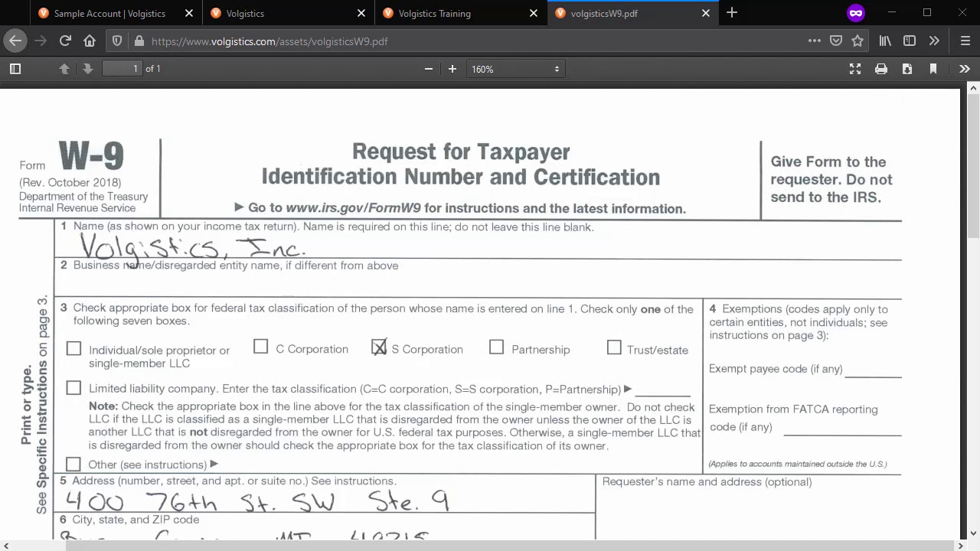Show browser sidebars
This screenshot has height=551, width=980.
tap(910, 41)
